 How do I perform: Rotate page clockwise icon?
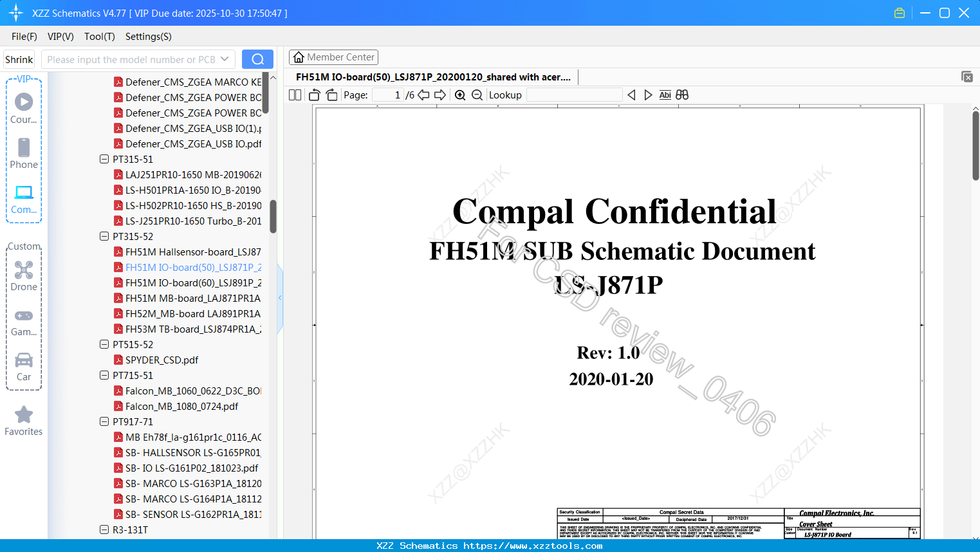[x=331, y=95]
